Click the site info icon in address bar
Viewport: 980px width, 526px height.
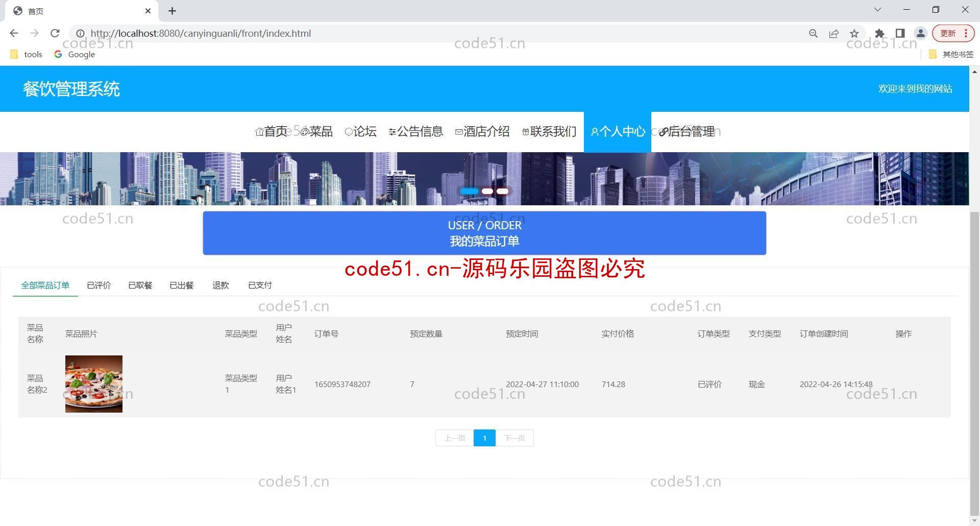[x=80, y=33]
